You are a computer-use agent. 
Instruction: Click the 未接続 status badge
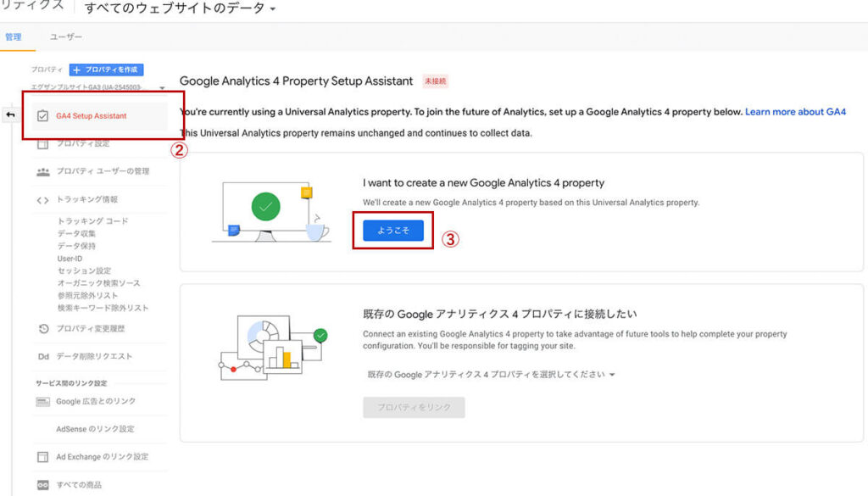[435, 81]
